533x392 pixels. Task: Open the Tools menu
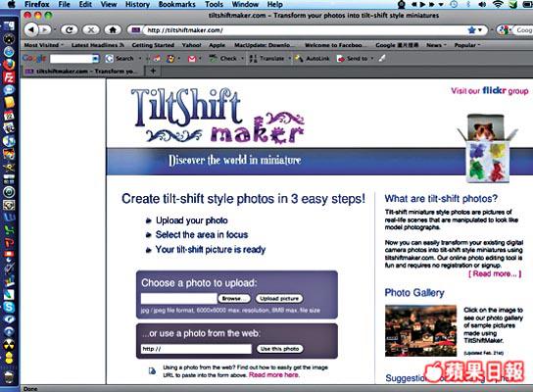coord(214,4)
